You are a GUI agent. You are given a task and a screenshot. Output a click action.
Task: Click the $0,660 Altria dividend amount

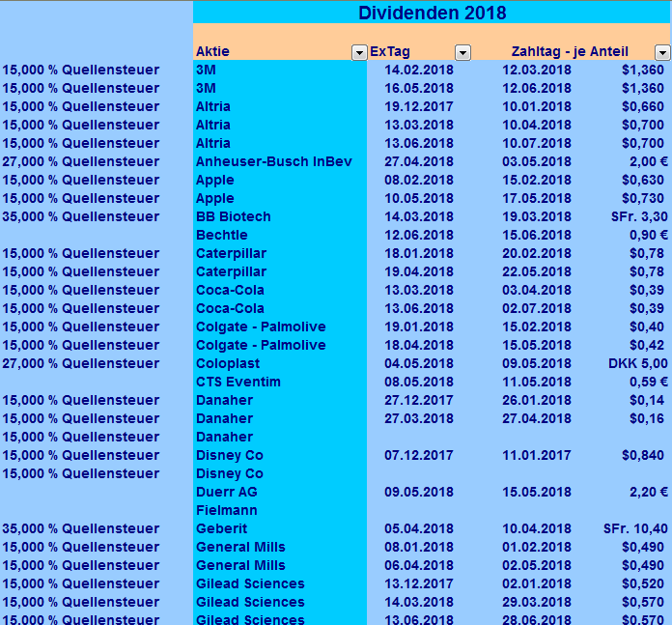(643, 106)
